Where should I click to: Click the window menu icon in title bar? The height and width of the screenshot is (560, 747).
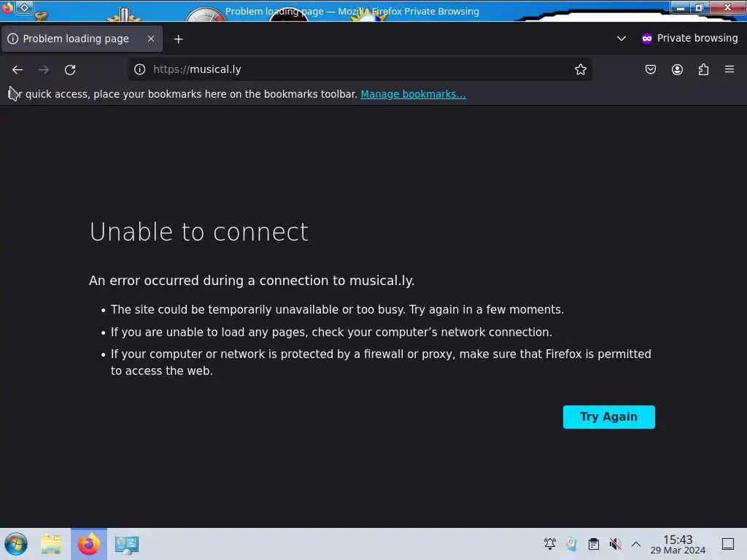(x=7, y=7)
